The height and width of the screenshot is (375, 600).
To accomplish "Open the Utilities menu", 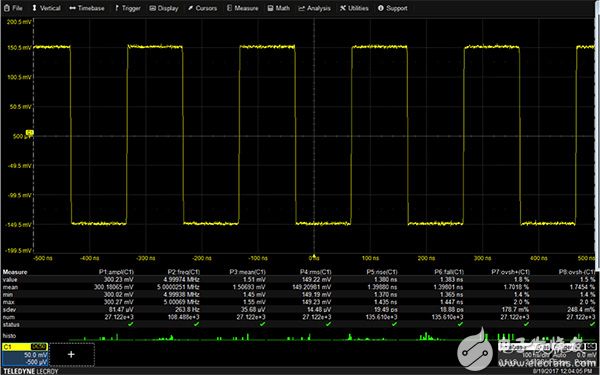I will [x=354, y=8].
